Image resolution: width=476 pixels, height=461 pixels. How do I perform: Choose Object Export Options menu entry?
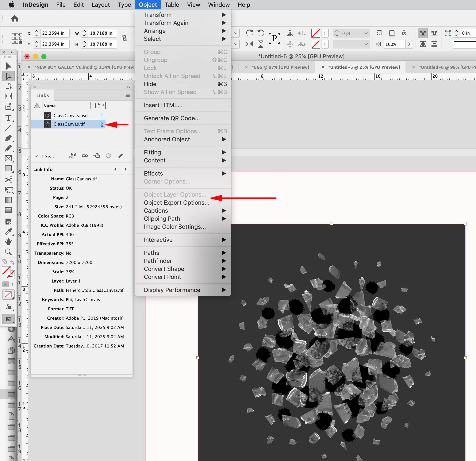click(x=176, y=203)
